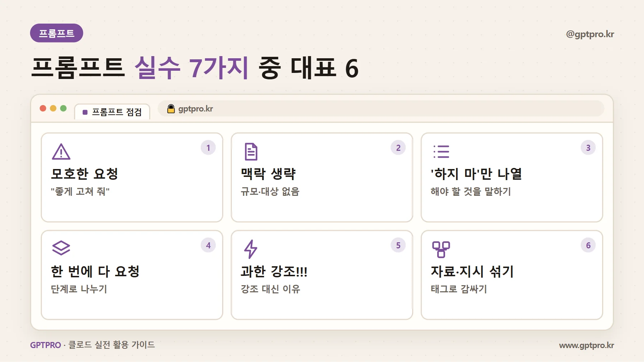Click the purple 프롬프트 pill tag
The image size is (644, 362).
(57, 33)
